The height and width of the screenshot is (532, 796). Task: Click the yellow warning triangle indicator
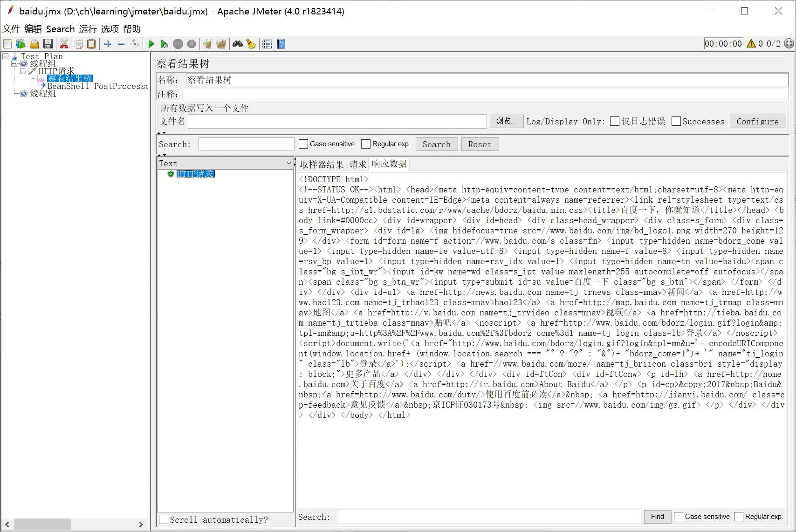[x=751, y=43]
